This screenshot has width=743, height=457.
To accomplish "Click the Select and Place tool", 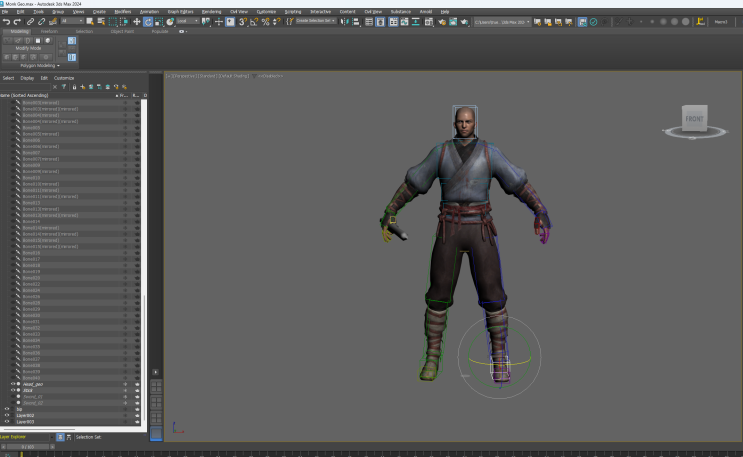I will coord(170,22).
